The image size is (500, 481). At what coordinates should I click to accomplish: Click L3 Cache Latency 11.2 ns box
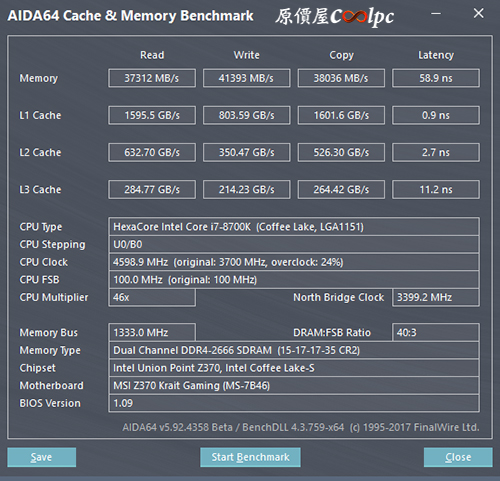436,190
